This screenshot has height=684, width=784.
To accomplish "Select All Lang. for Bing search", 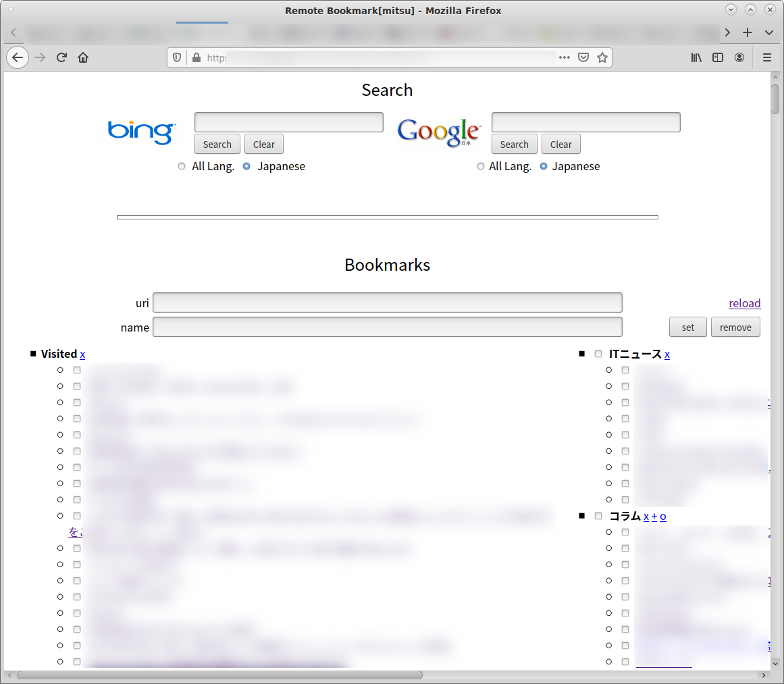I will click(182, 167).
